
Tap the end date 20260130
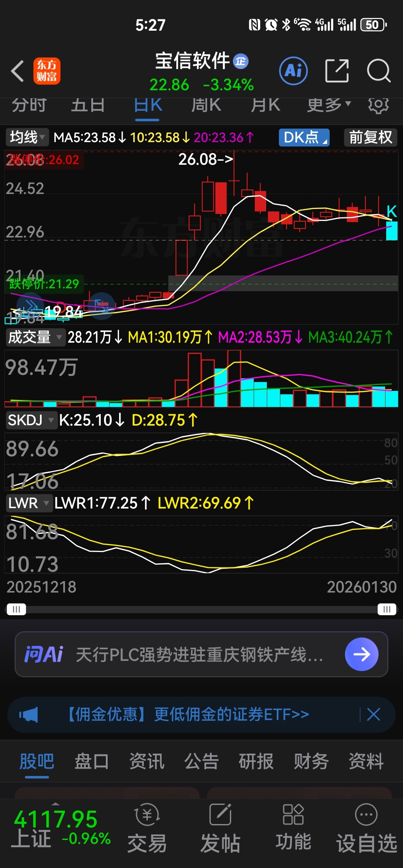[361, 587]
